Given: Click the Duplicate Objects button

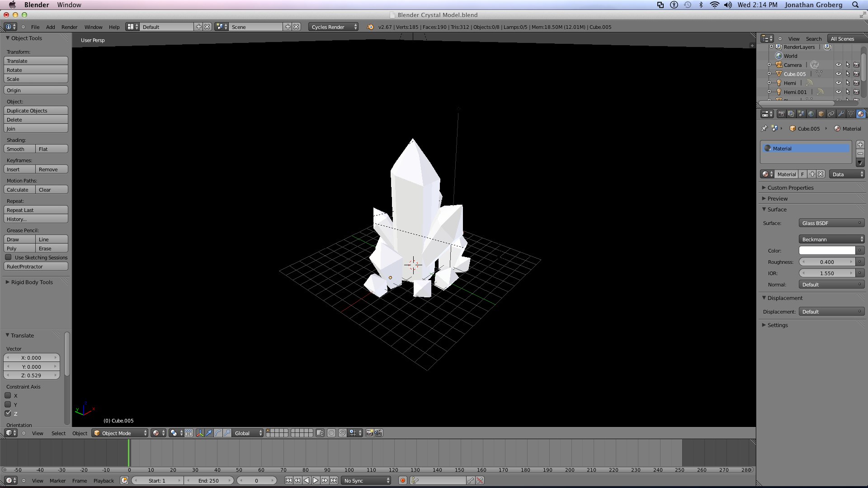Looking at the screenshot, I should [x=36, y=111].
